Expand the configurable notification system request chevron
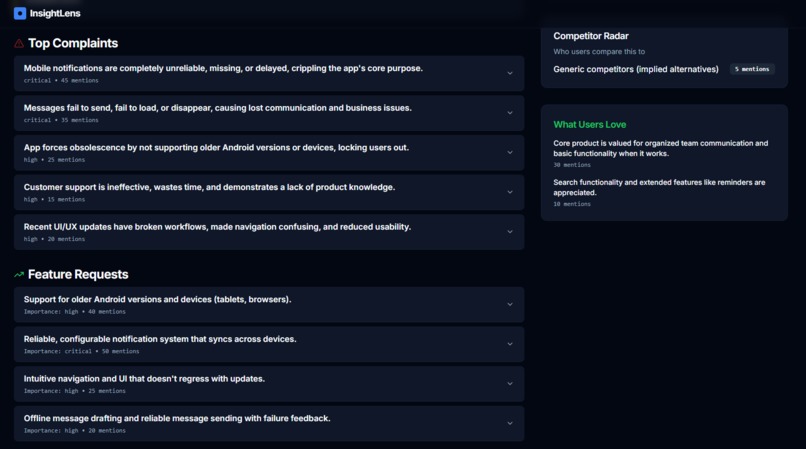This screenshot has width=806, height=449. coord(510,344)
